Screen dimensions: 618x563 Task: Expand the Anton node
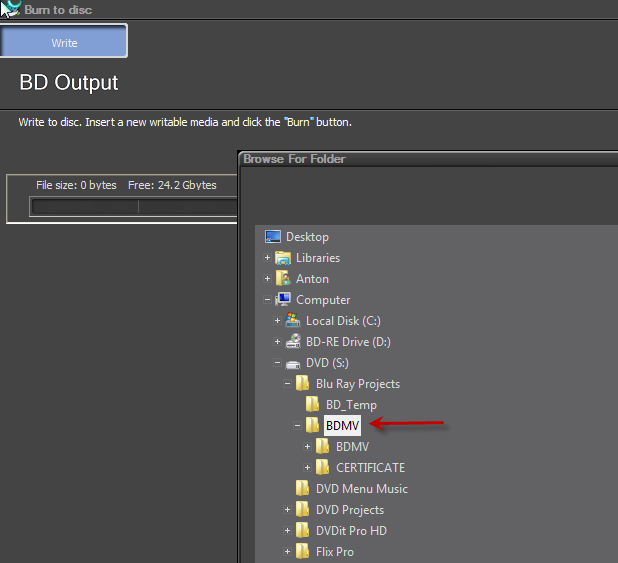point(267,278)
